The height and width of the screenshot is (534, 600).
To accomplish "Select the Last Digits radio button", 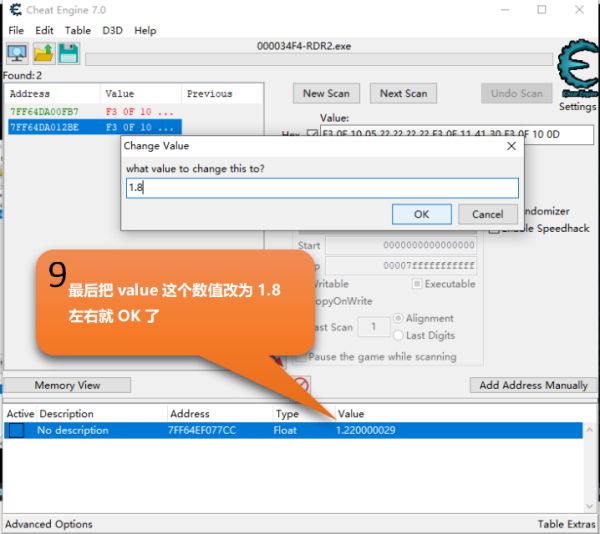I will [399, 335].
